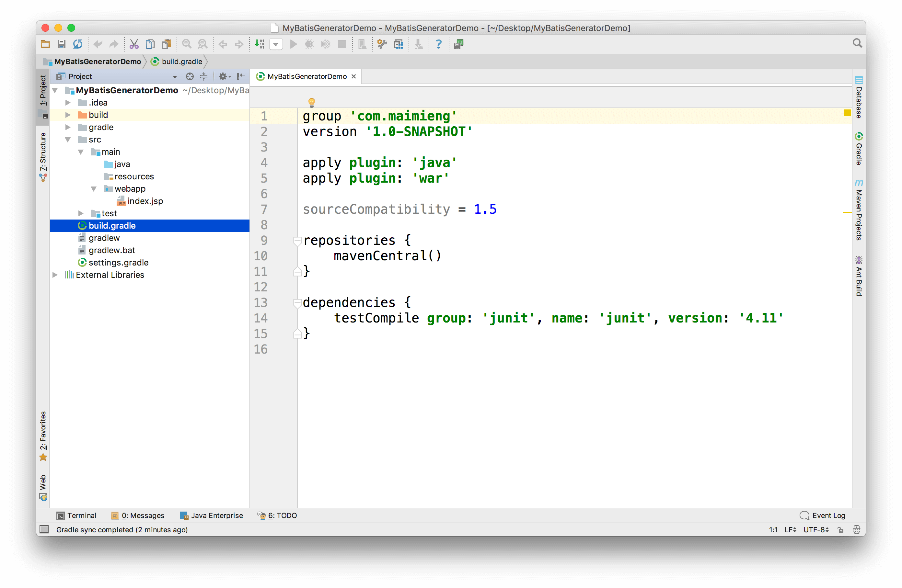
Task: Open the 0: Messages tool window
Action: [138, 516]
